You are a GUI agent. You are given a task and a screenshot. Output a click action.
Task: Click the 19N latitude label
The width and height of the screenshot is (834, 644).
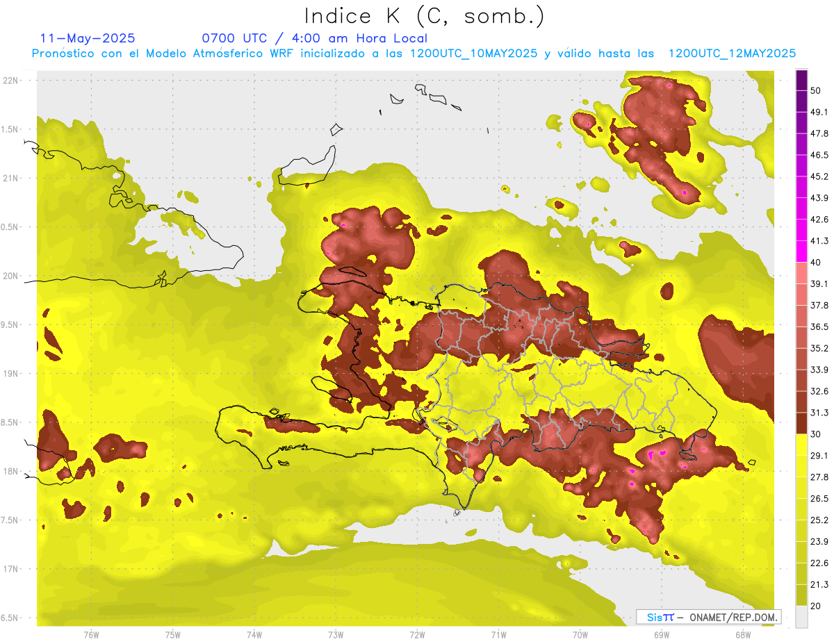[11, 374]
